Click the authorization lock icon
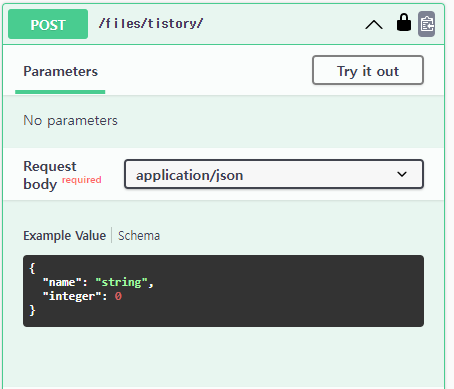 pyautogui.click(x=404, y=22)
